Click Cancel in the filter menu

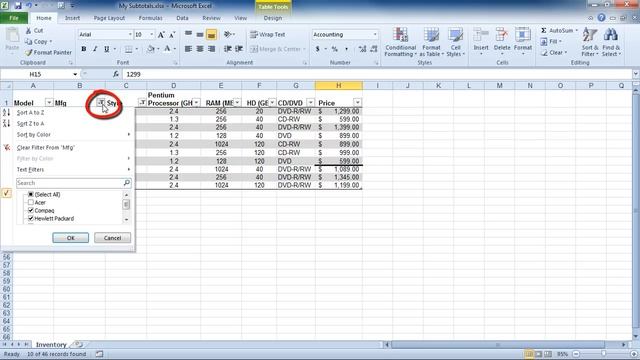[x=112, y=238]
